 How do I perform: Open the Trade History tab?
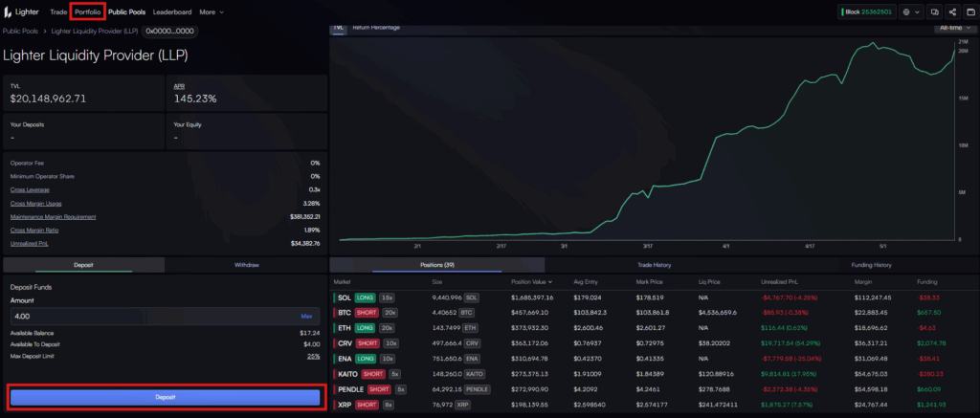click(x=654, y=265)
